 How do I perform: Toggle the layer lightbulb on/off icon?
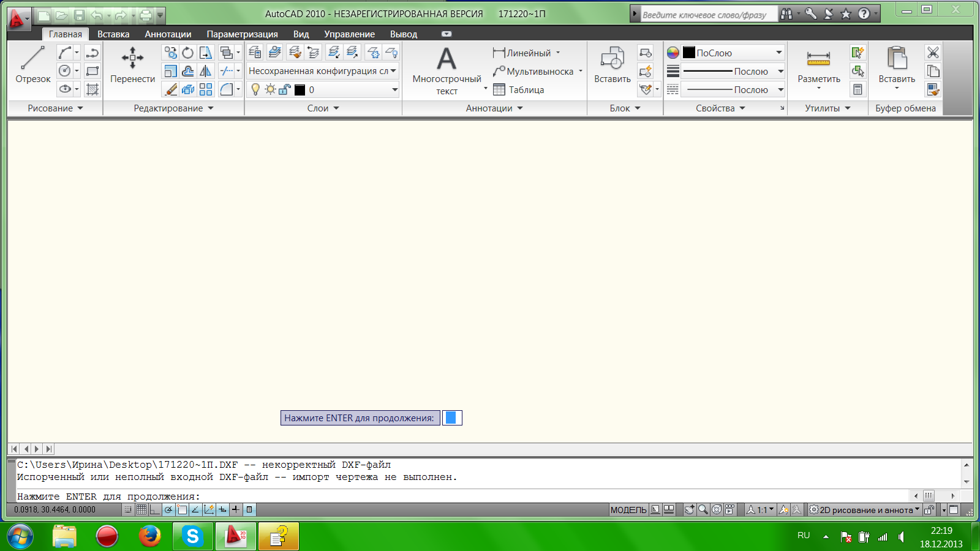coord(255,90)
